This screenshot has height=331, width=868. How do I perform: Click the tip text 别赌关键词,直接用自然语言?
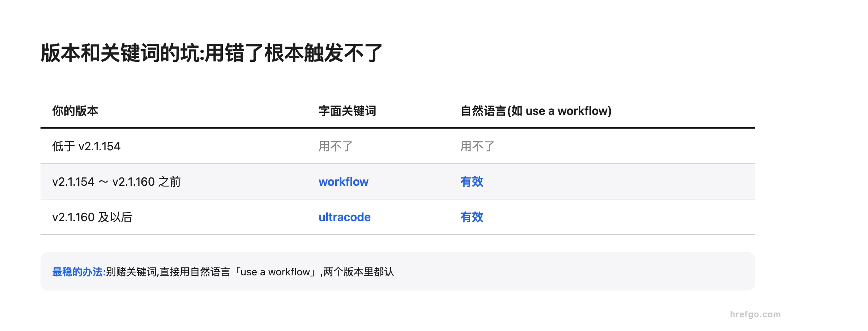(x=168, y=272)
